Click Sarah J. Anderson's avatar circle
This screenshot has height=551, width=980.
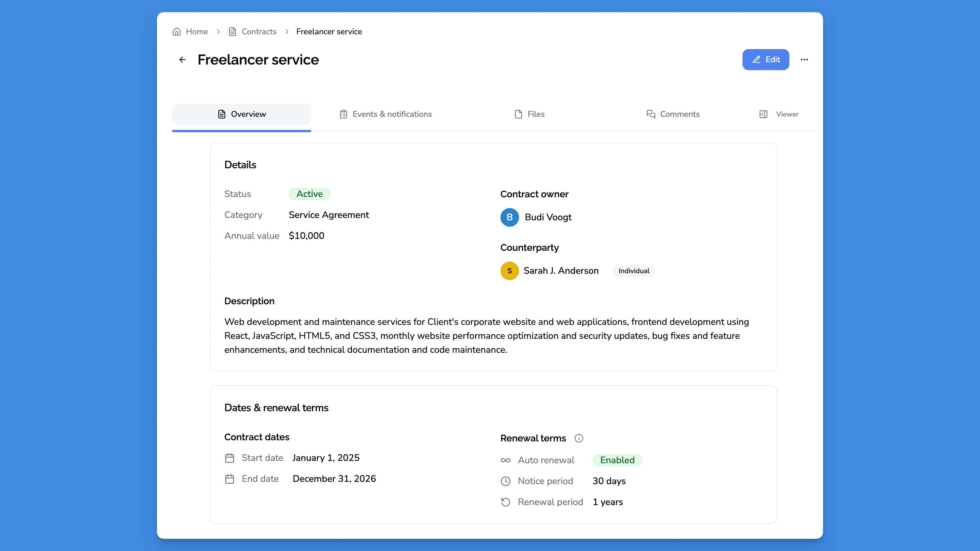509,271
